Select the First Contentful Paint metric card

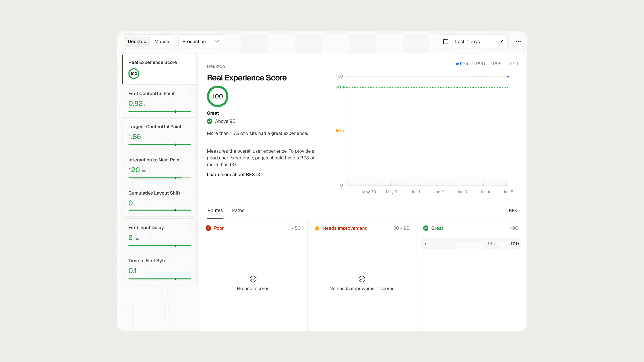coord(159,101)
